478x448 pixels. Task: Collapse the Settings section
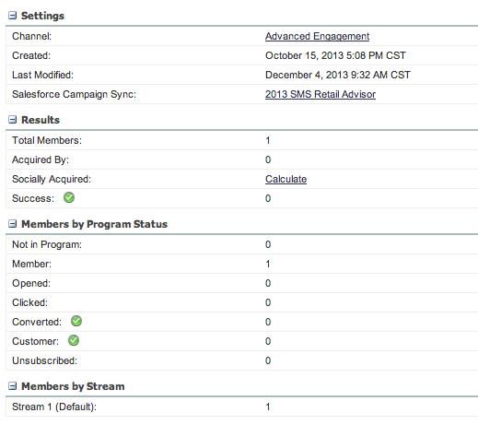click(x=12, y=16)
